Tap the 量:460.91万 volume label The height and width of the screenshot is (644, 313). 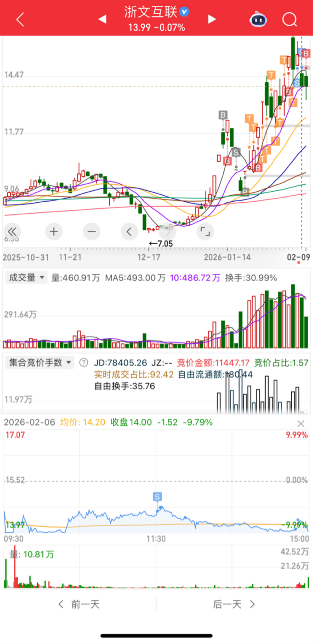(75, 278)
